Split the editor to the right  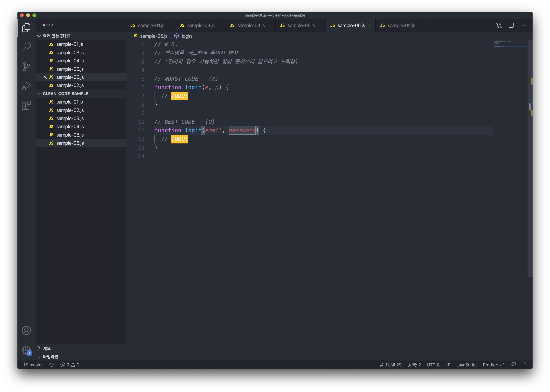click(511, 25)
